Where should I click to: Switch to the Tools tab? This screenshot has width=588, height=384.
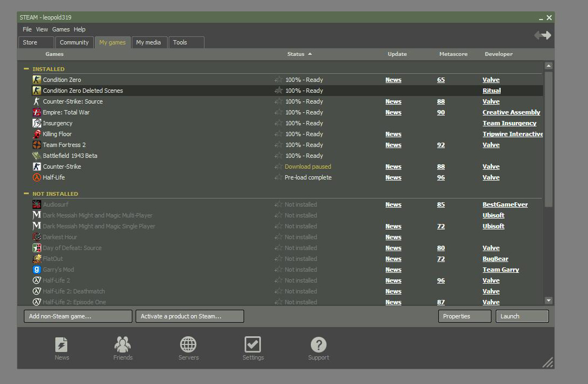click(187, 42)
